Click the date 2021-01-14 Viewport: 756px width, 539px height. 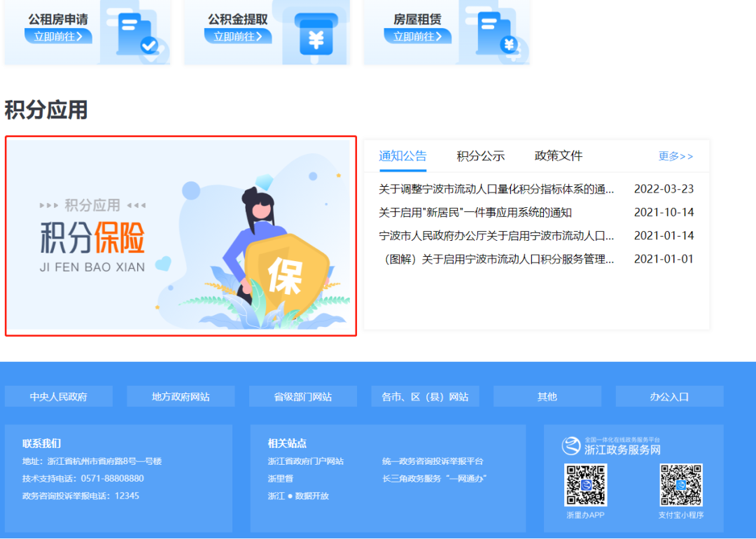[664, 236]
